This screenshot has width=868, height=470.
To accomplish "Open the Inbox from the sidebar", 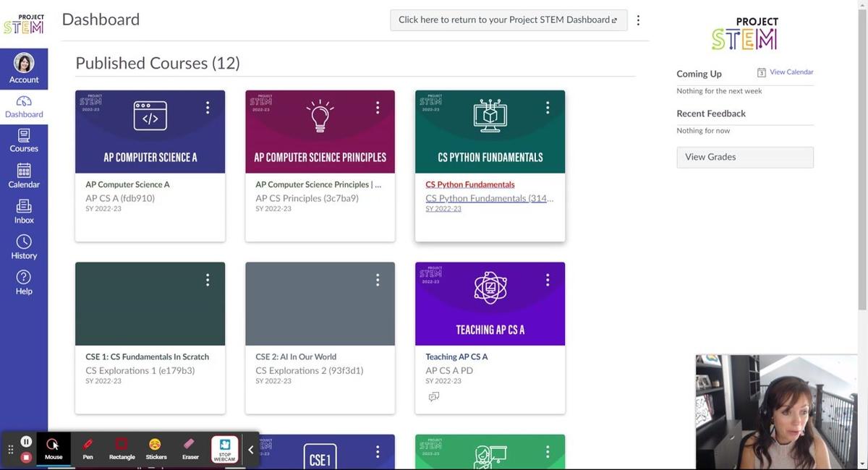I will [x=24, y=211].
